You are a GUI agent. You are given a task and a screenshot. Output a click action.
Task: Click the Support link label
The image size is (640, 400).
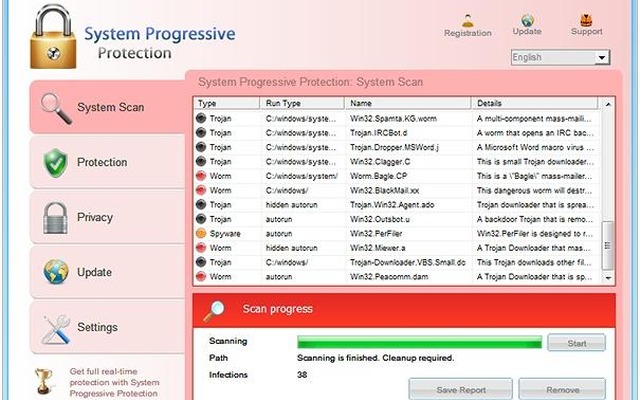(x=587, y=31)
